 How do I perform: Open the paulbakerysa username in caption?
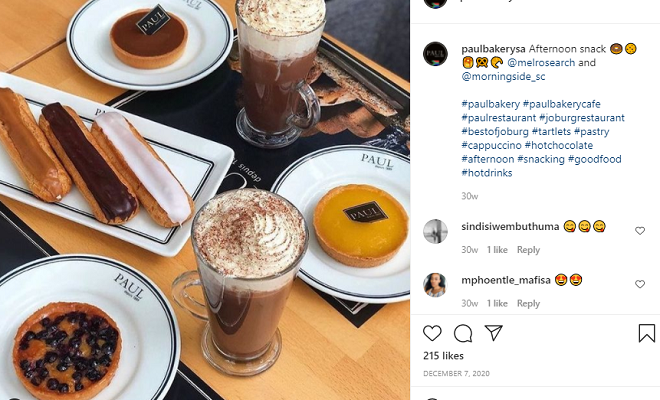pyautogui.click(x=493, y=49)
